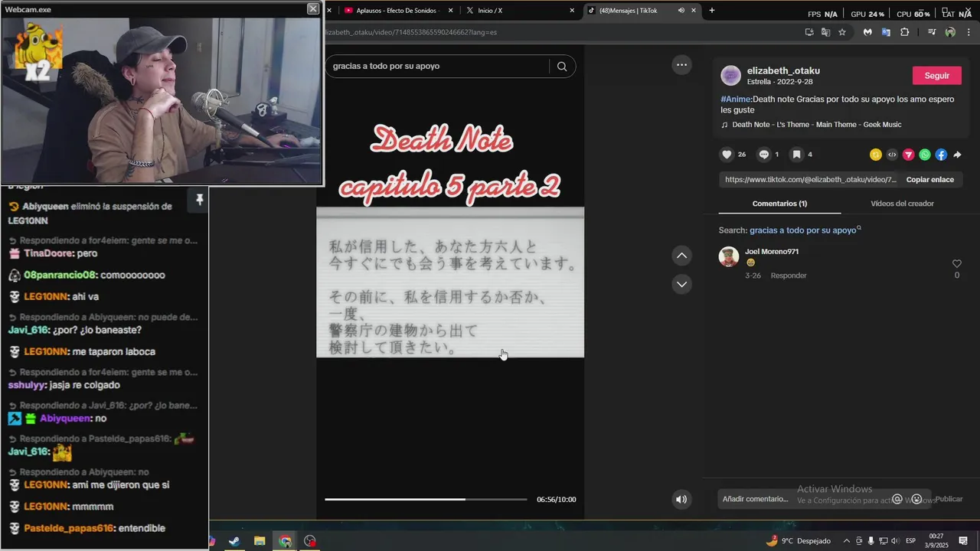
Task: Go to next video arrow
Action: [x=681, y=284]
